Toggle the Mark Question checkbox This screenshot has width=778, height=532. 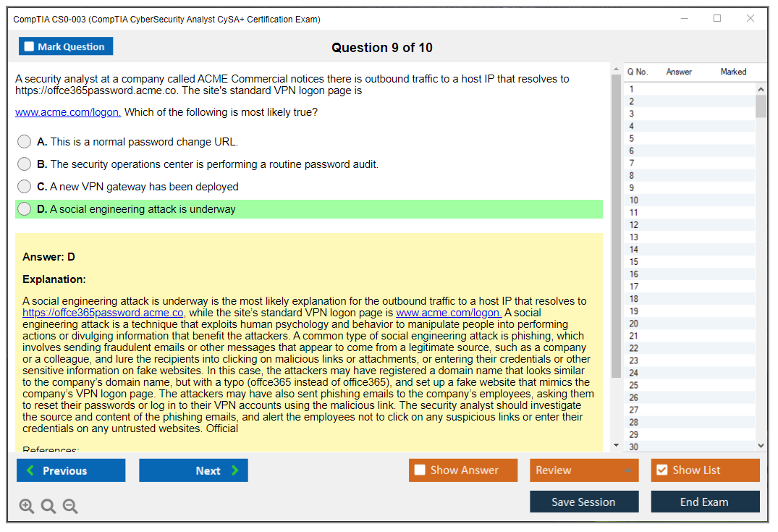click(30, 46)
